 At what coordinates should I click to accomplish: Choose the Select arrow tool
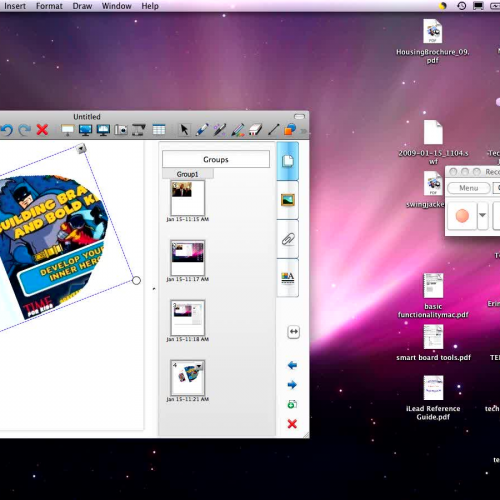184,130
